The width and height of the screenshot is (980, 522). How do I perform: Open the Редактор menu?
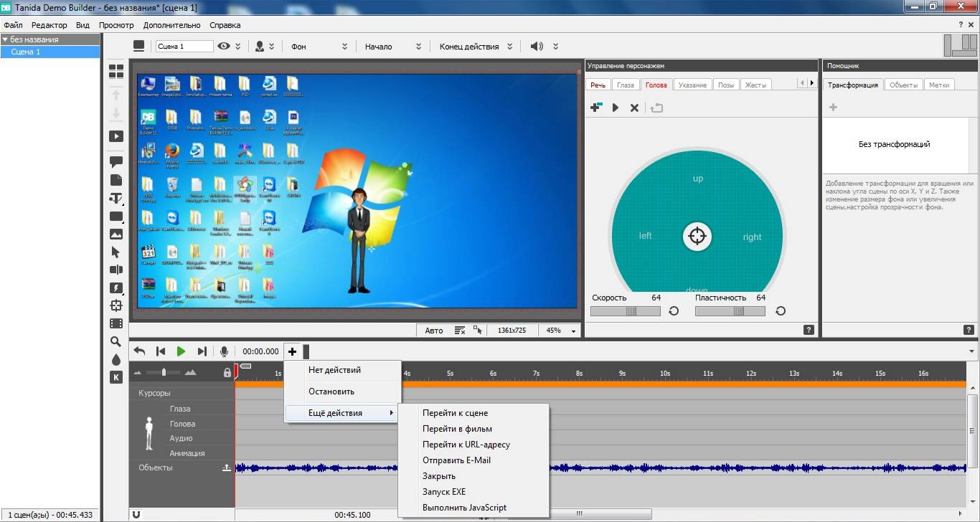(50, 25)
